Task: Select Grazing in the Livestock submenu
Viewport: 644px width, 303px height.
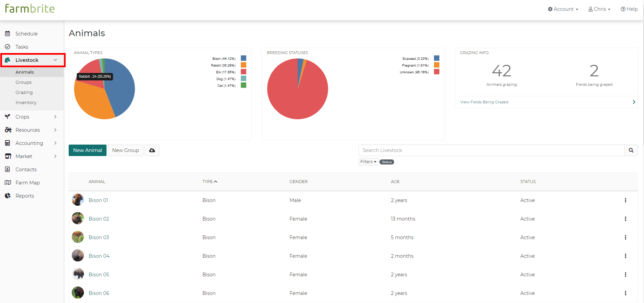Action: pyautogui.click(x=24, y=92)
